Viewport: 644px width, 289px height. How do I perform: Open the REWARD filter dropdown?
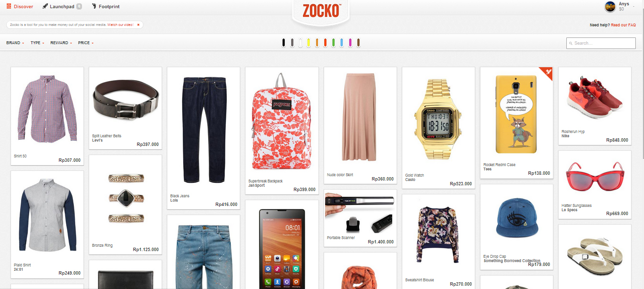[61, 43]
